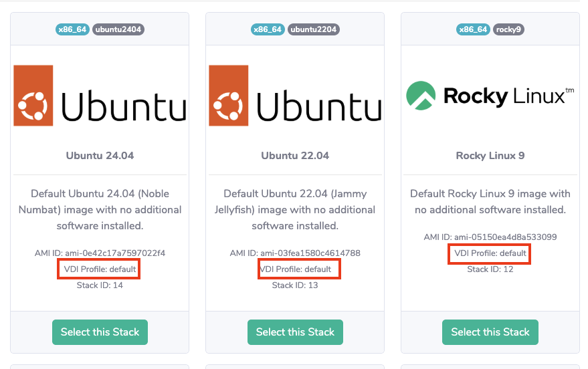Click the Ubuntu 22.04 card title
Viewport: 588px width, 369px height.
click(295, 156)
